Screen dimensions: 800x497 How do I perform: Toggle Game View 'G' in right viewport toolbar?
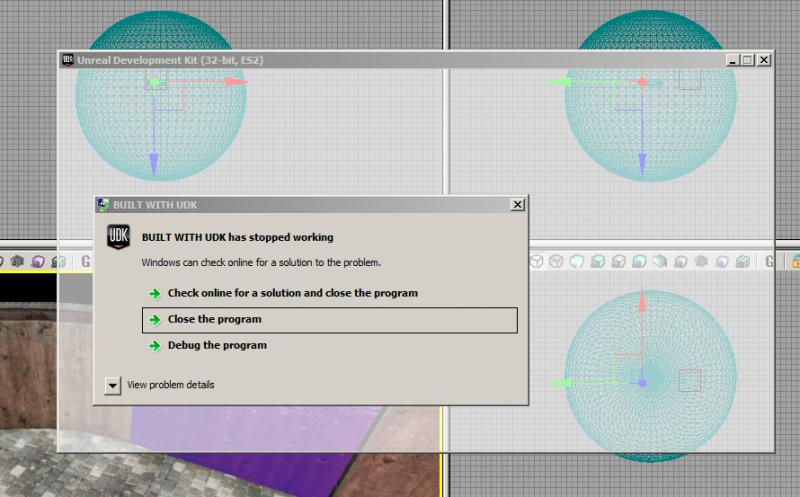769,262
